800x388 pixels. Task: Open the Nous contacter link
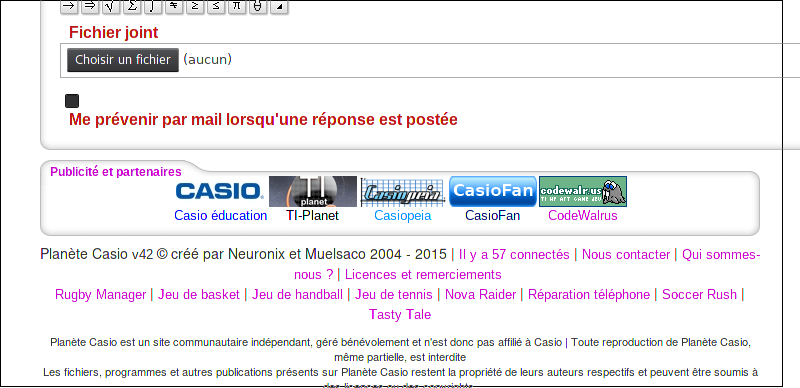[626, 254]
